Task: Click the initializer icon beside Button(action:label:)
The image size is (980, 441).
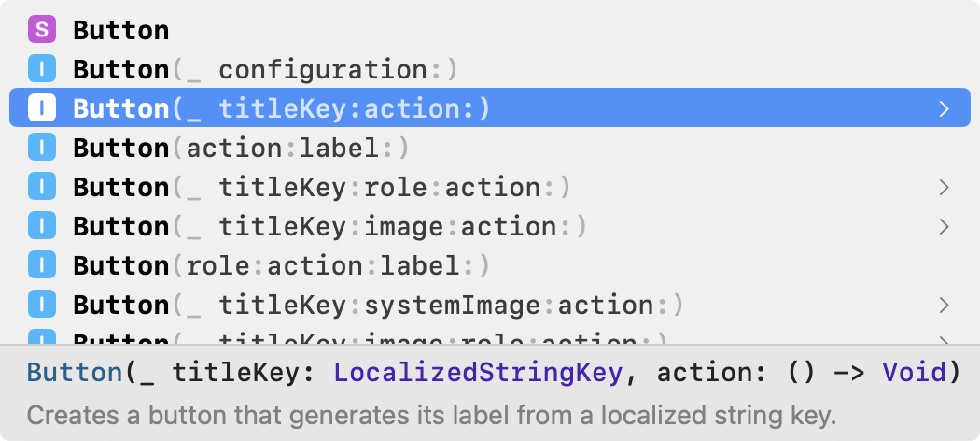Action: pos(42,147)
